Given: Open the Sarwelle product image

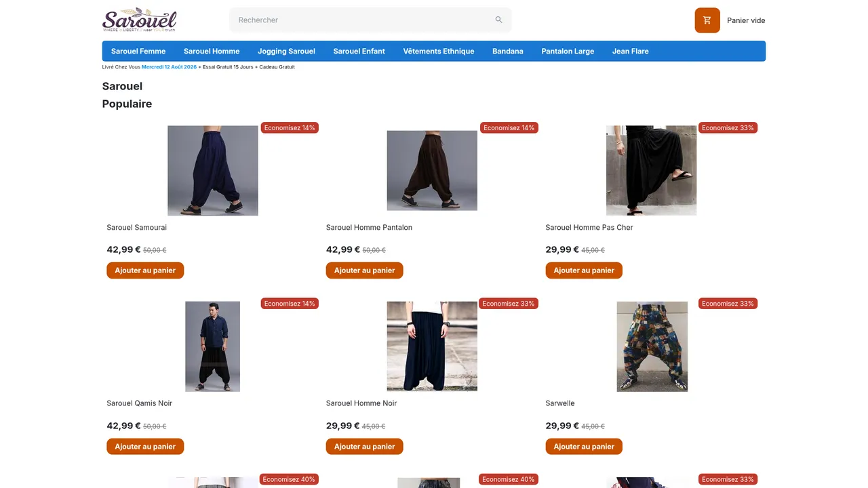Looking at the screenshot, I should point(652,346).
